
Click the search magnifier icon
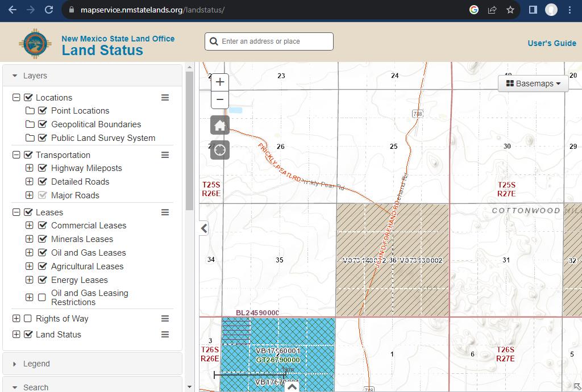pyautogui.click(x=214, y=41)
